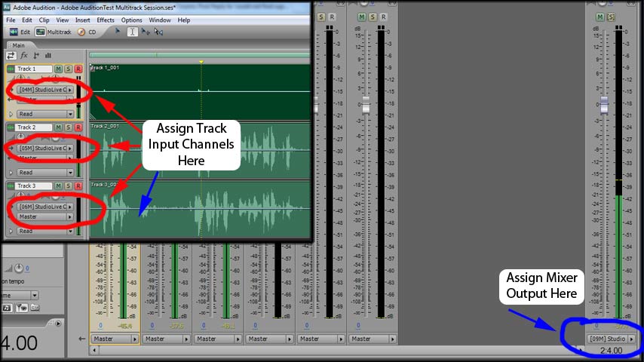Mute Track 3
The height and width of the screenshot is (362, 644).
(x=58, y=186)
